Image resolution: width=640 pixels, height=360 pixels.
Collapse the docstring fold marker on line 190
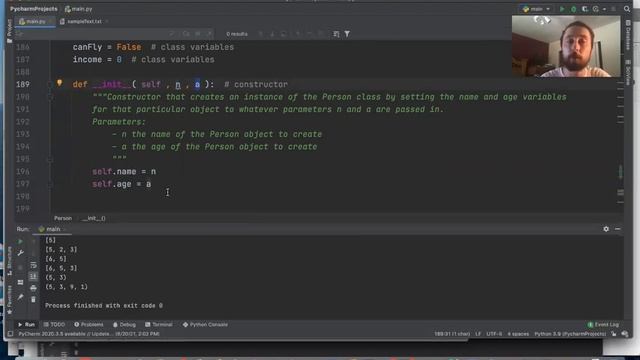[50, 97]
